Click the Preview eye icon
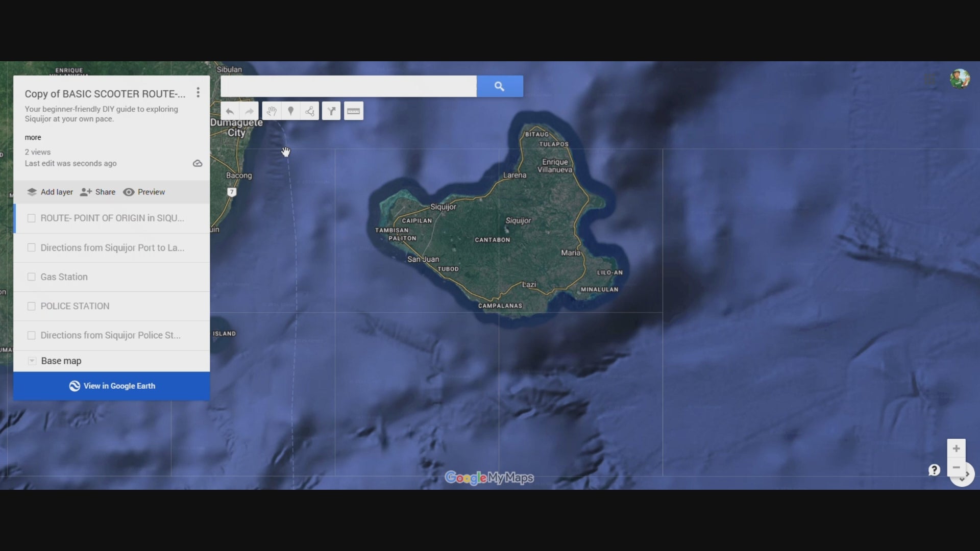 pos(129,192)
